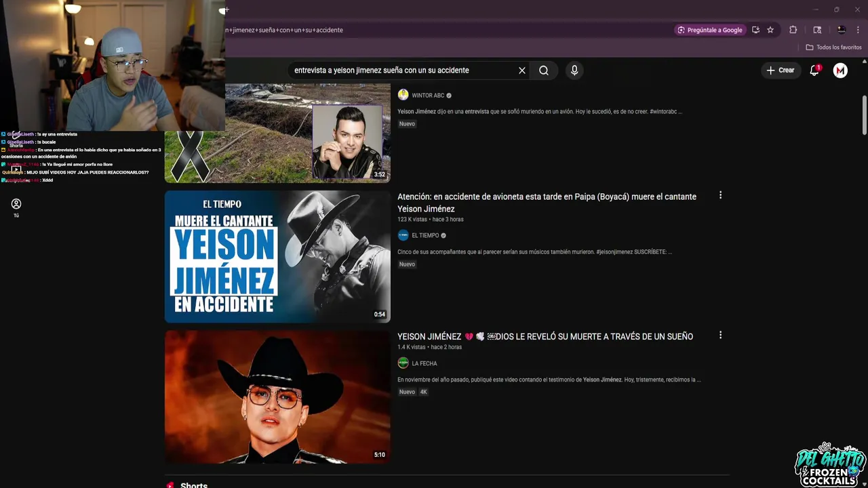The image size is (868, 488).
Task: Clear the YouTube search box text
Action: [x=522, y=70]
